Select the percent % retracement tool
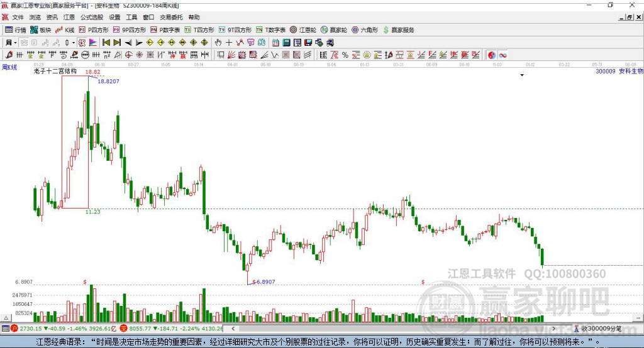The image size is (644, 348). (x=345, y=55)
